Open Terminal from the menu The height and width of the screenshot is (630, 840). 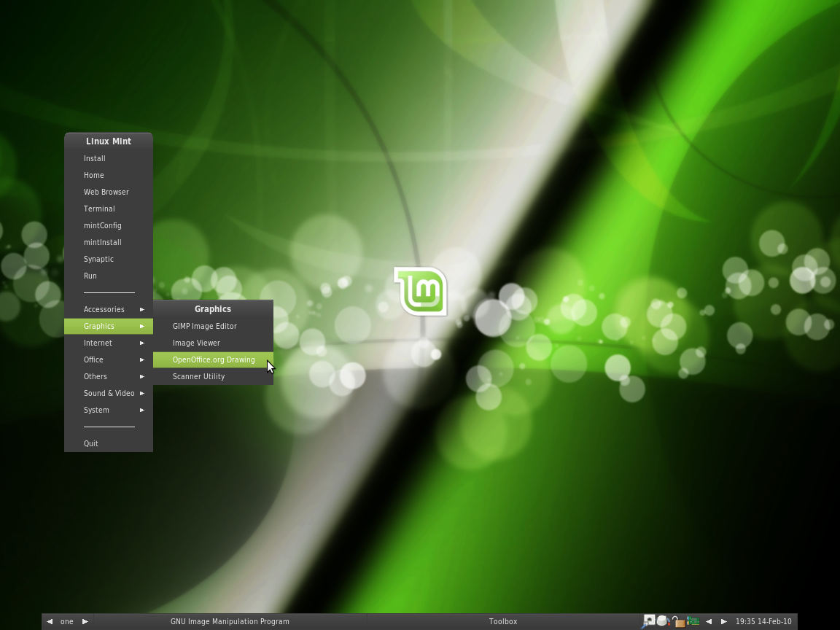[x=108, y=209]
